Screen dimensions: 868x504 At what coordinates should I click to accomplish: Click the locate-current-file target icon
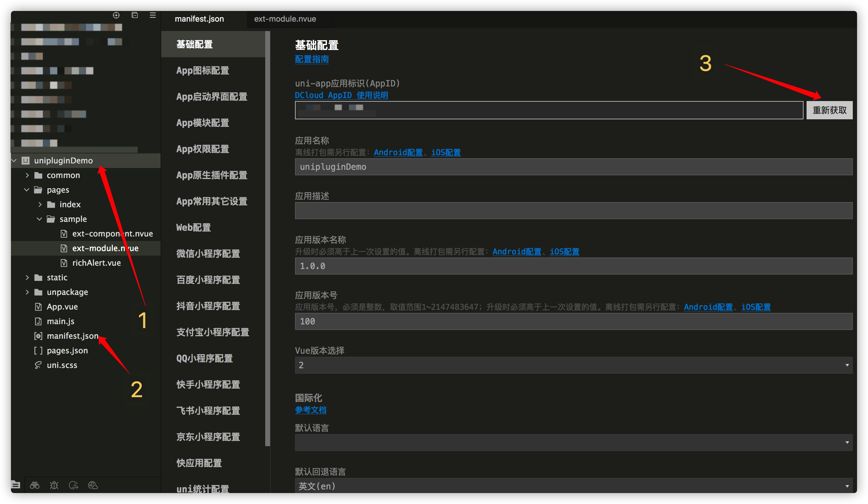116,15
